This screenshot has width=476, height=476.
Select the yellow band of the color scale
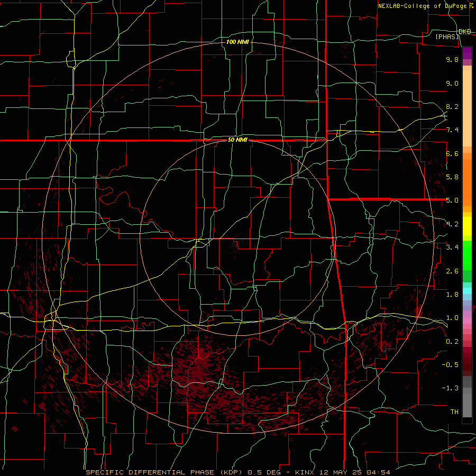(x=467, y=226)
